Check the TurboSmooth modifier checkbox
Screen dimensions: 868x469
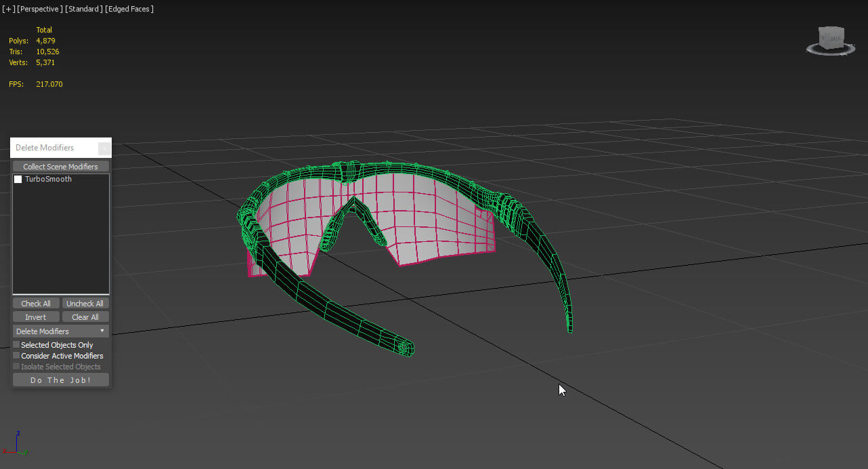[18, 180]
